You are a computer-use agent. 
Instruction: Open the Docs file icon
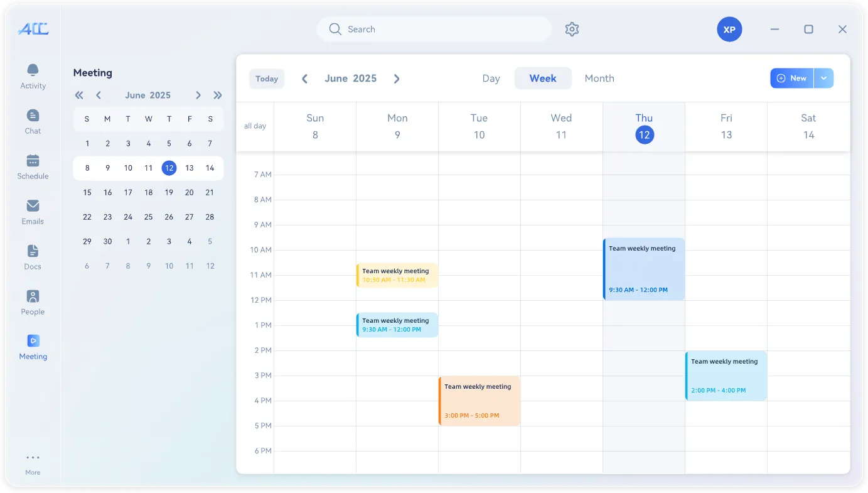[33, 251]
